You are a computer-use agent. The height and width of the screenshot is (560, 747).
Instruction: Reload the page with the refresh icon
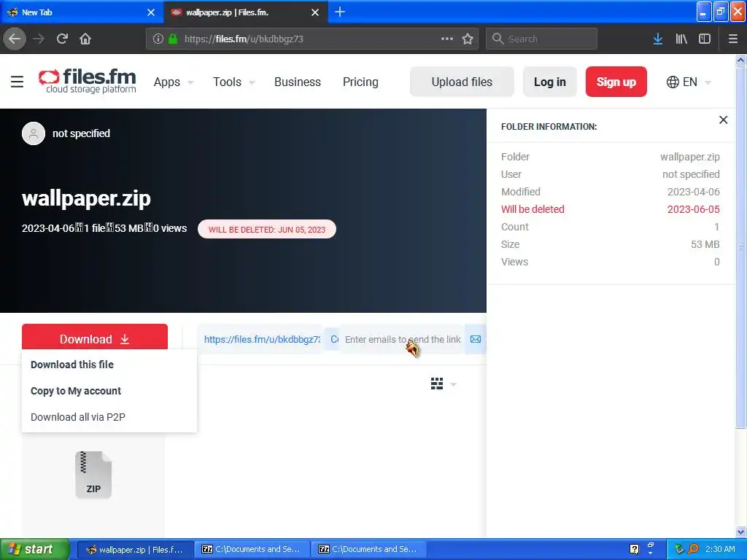click(62, 39)
